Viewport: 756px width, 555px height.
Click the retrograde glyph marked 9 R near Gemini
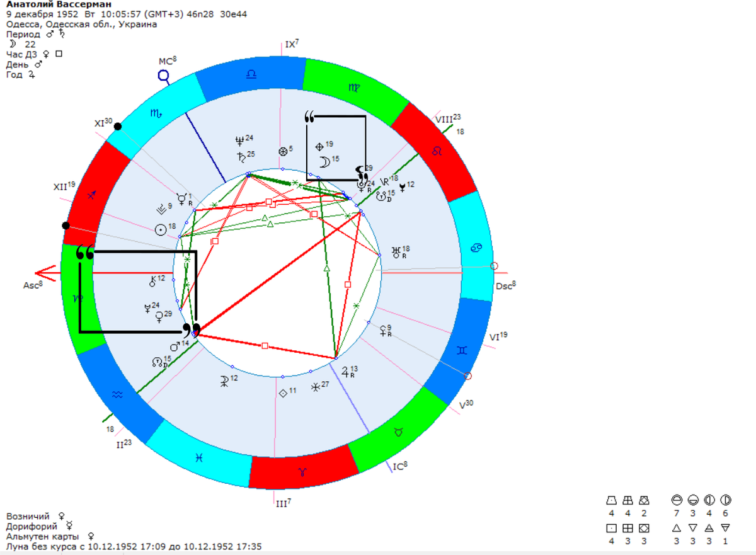coord(383,331)
